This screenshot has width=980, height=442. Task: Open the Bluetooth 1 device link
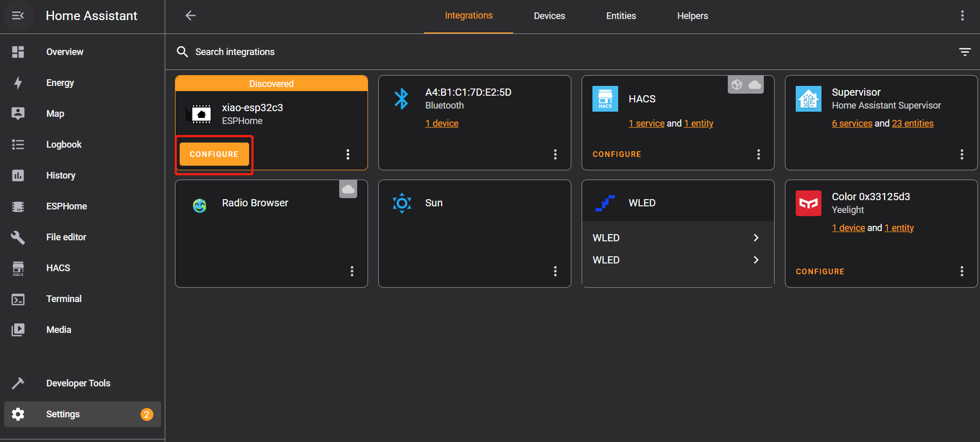442,123
